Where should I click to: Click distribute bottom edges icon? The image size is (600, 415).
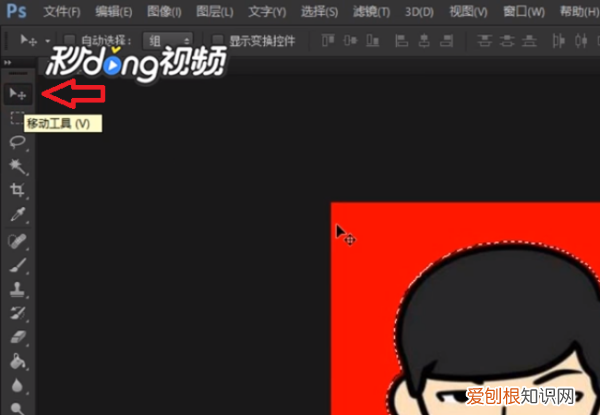530,40
